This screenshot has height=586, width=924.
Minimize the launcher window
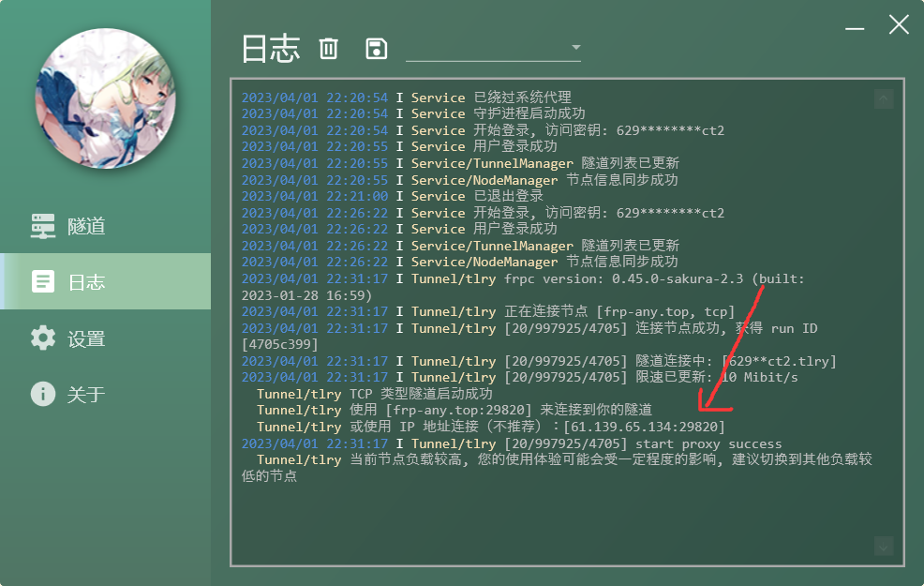(857, 25)
